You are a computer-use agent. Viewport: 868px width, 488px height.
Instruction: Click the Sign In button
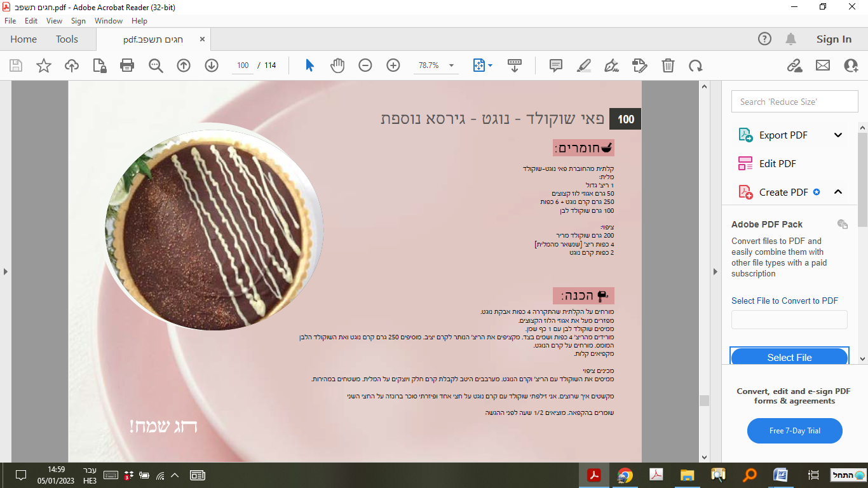[x=834, y=39]
